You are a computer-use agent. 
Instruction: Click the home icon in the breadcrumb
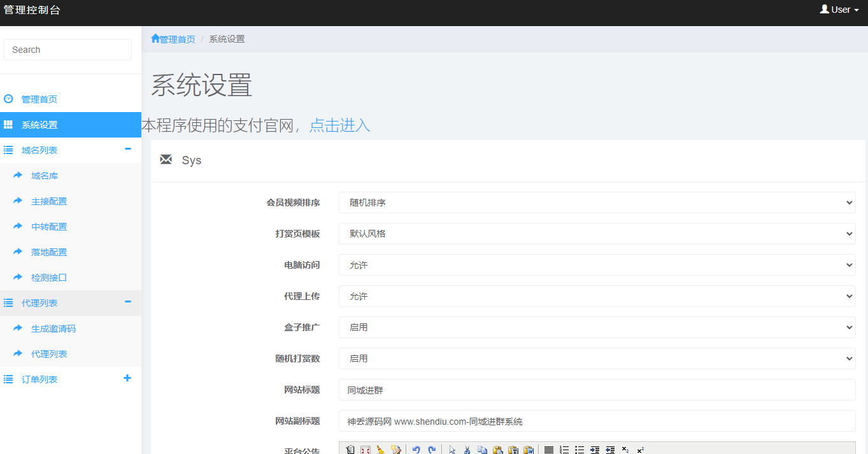[x=154, y=38]
